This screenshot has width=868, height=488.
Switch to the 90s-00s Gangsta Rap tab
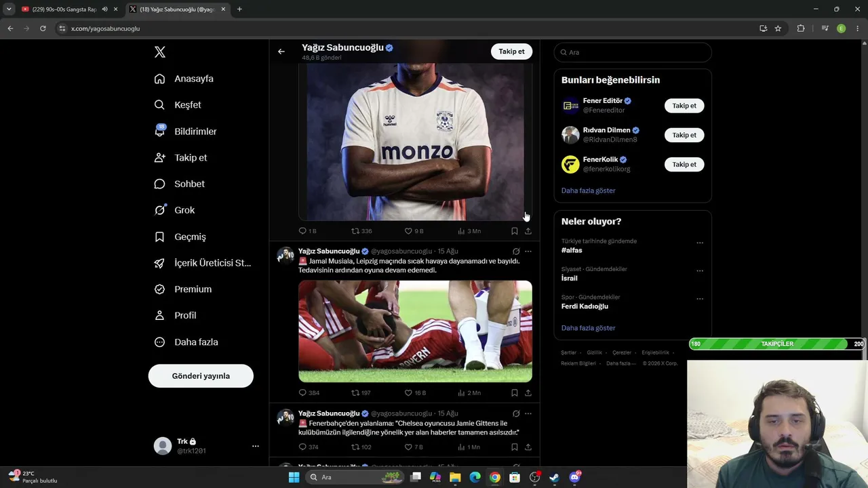(x=63, y=9)
